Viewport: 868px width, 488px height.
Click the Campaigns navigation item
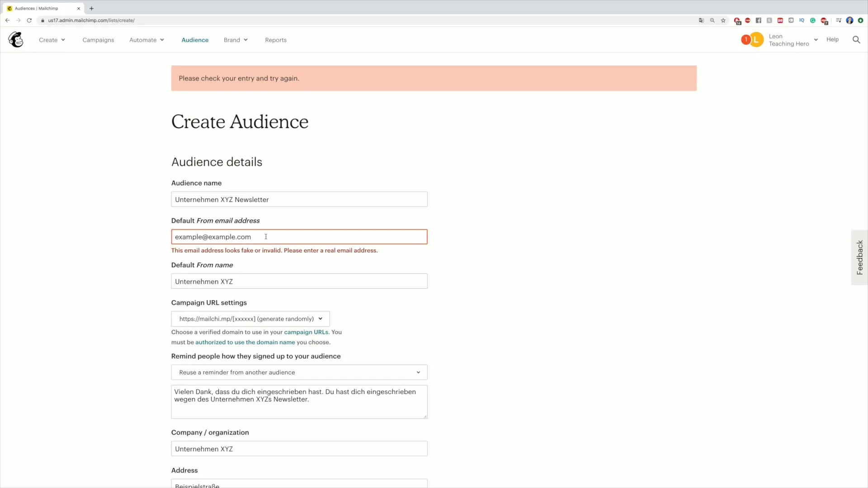point(99,39)
